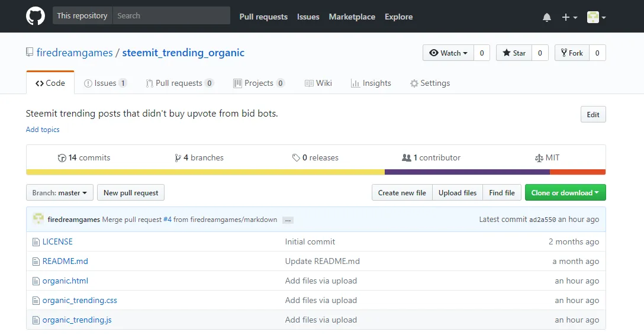Click file icon beside LICENSE
This screenshot has width=644, height=335.
[36, 242]
